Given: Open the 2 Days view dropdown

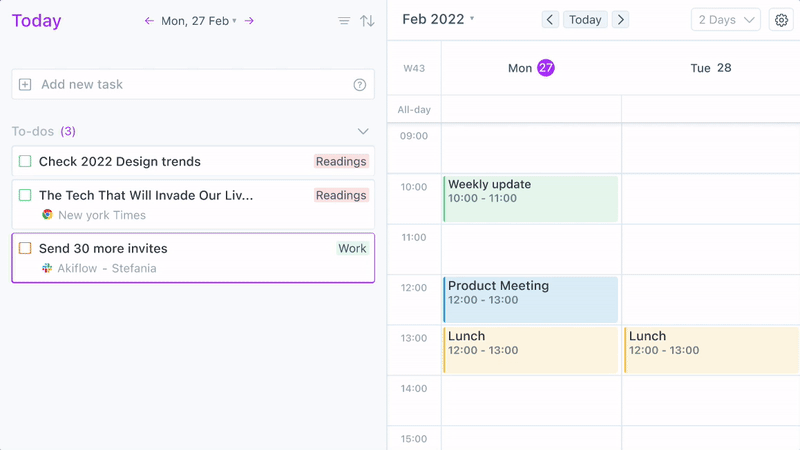Looking at the screenshot, I should (x=726, y=20).
